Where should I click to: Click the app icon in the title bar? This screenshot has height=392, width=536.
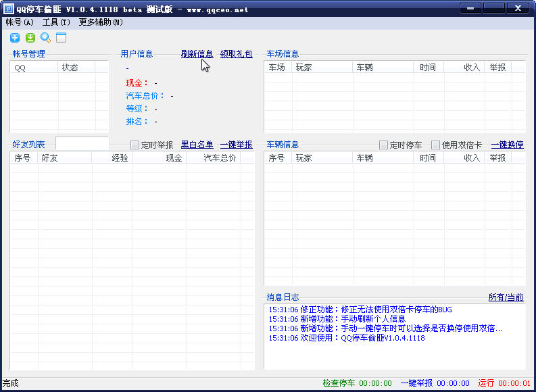pyautogui.click(x=8, y=9)
